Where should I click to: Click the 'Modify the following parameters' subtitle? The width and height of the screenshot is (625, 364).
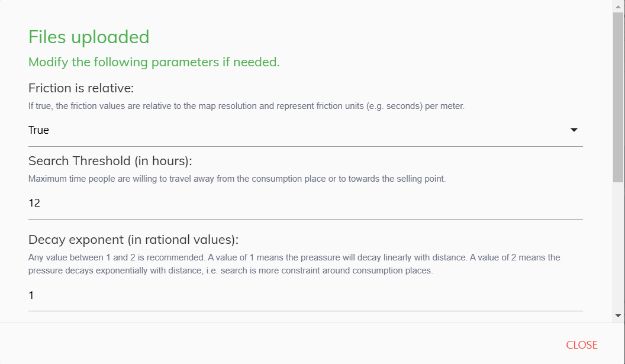pyautogui.click(x=154, y=62)
